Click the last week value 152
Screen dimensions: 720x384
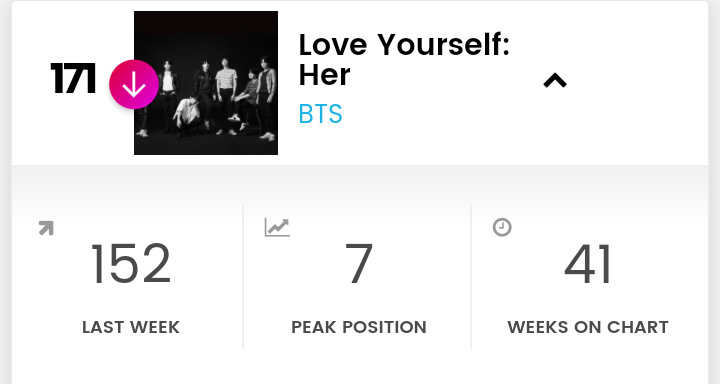pos(131,264)
